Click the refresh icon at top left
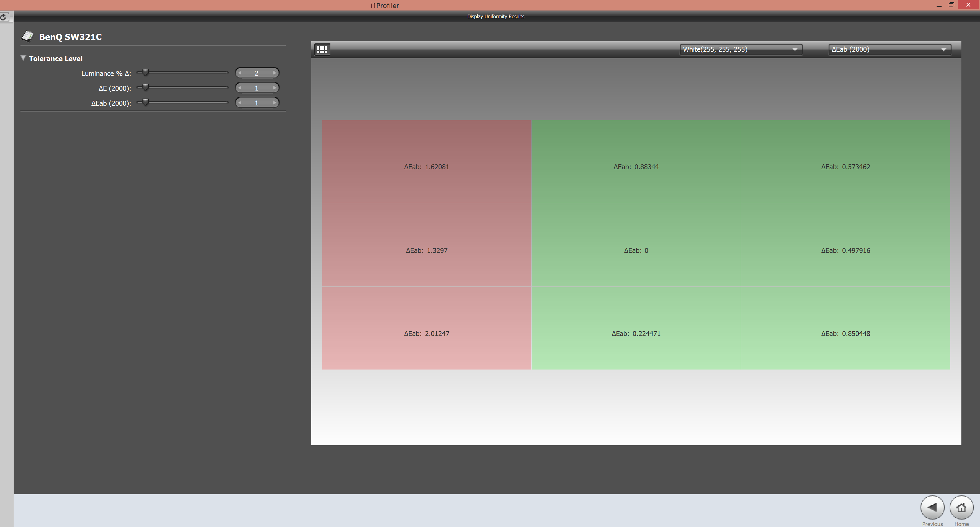 [x=3, y=17]
